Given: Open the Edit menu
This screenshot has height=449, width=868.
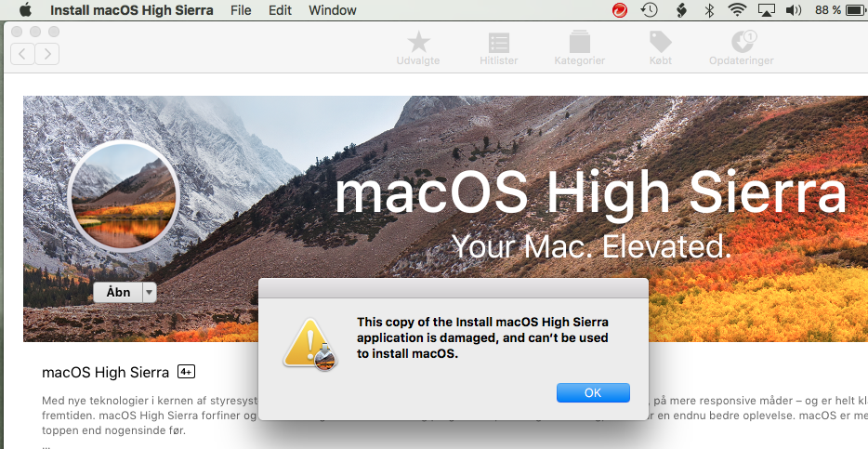Looking at the screenshot, I should pos(280,10).
